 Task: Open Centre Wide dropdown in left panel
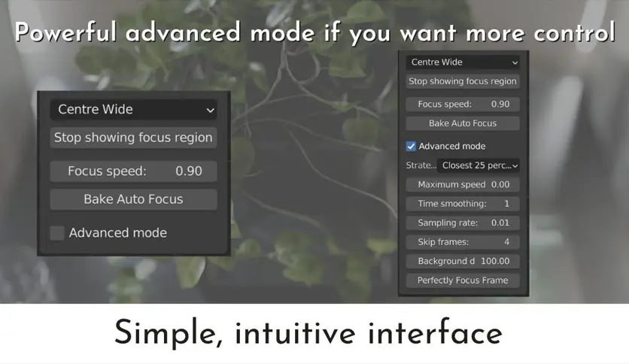[134, 110]
